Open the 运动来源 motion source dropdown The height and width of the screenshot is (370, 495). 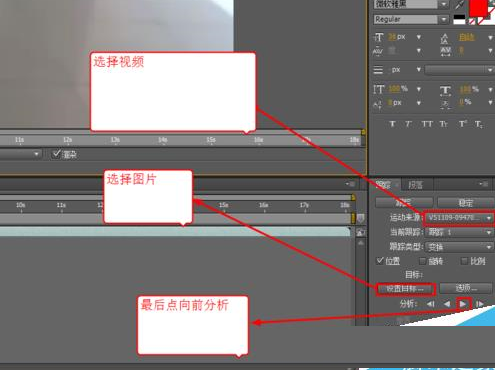pyautogui.click(x=459, y=218)
